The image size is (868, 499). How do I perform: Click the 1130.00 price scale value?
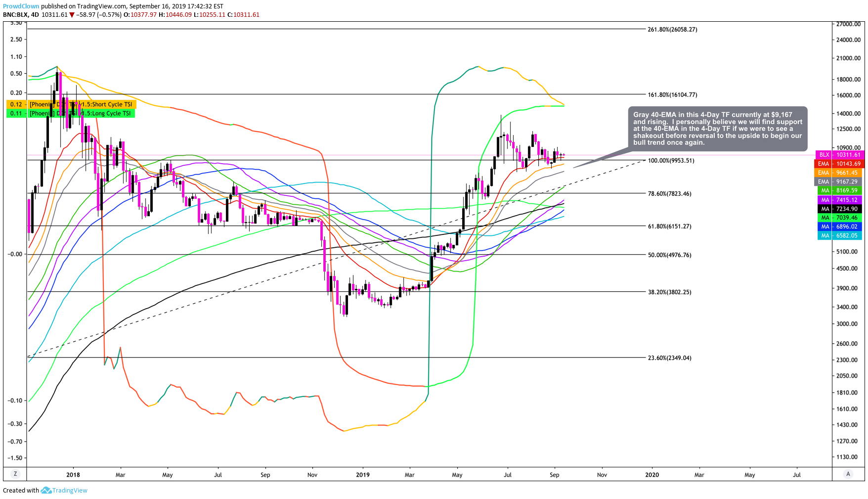(847, 457)
